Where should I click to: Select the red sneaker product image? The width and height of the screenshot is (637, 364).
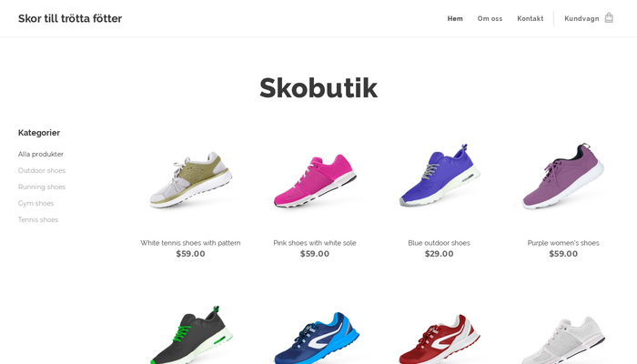point(440,339)
